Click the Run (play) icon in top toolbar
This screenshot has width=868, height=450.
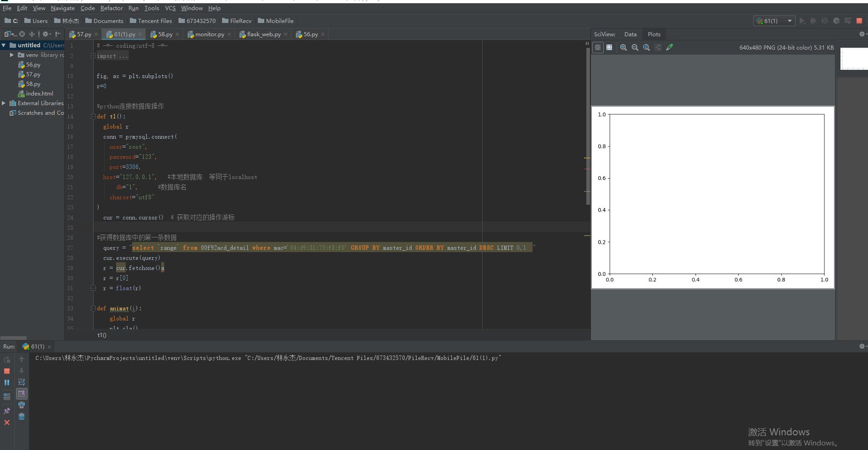(802, 21)
